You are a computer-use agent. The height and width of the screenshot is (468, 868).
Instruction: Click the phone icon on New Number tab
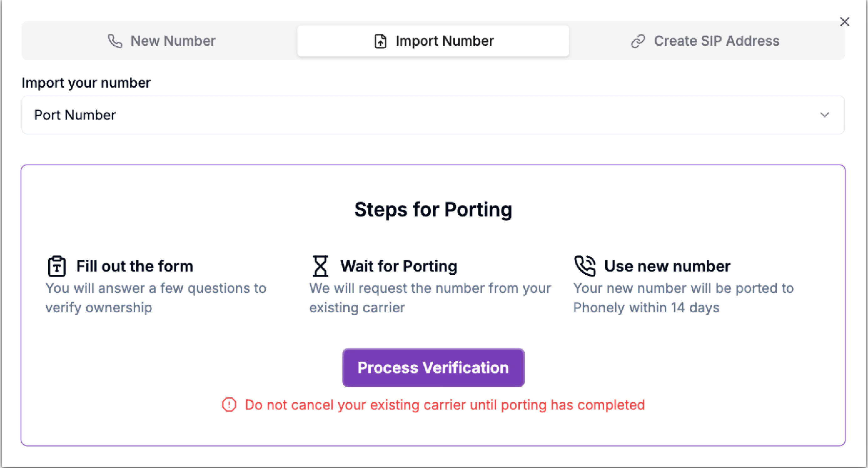(115, 40)
